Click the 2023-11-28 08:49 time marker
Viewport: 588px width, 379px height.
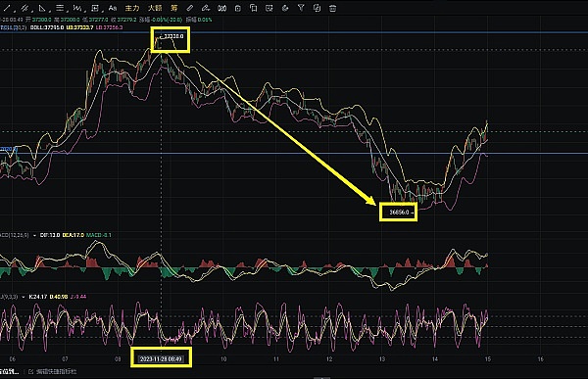click(161, 359)
